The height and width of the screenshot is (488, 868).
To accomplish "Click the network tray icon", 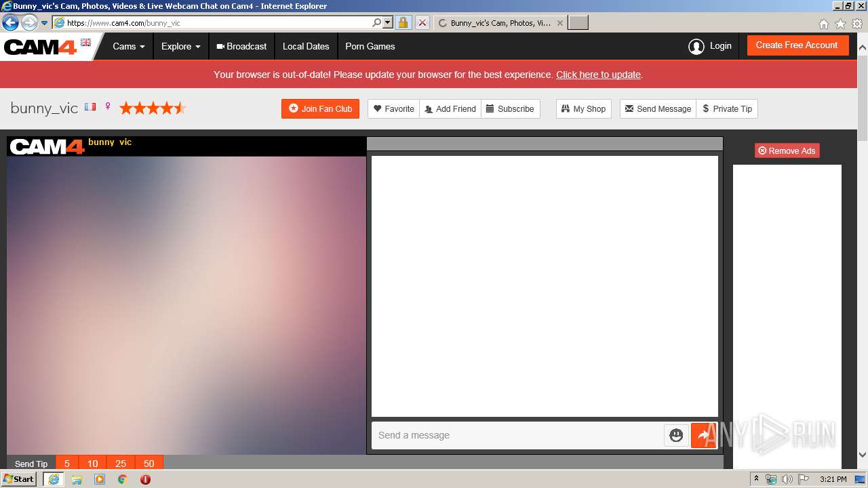I will [x=771, y=479].
